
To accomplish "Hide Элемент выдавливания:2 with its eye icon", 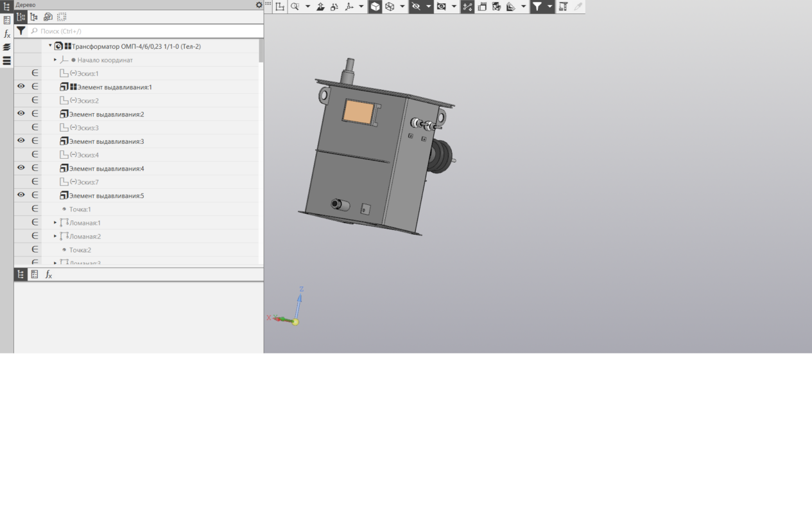I will [x=21, y=113].
